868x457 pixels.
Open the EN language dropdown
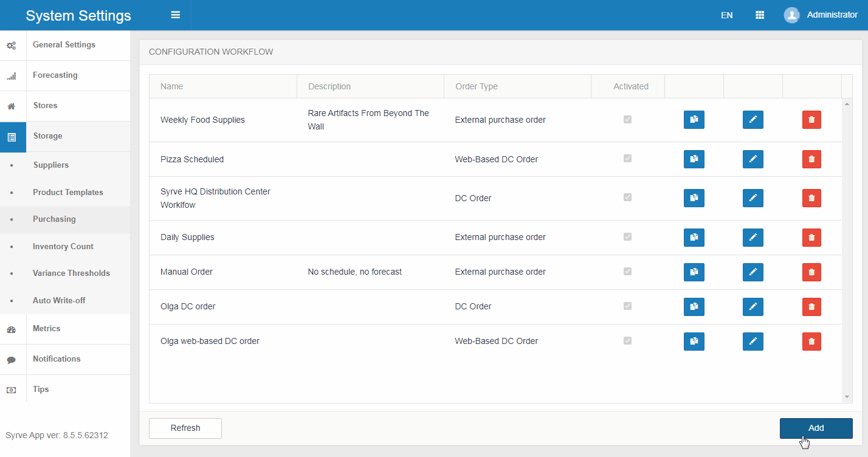tap(726, 15)
